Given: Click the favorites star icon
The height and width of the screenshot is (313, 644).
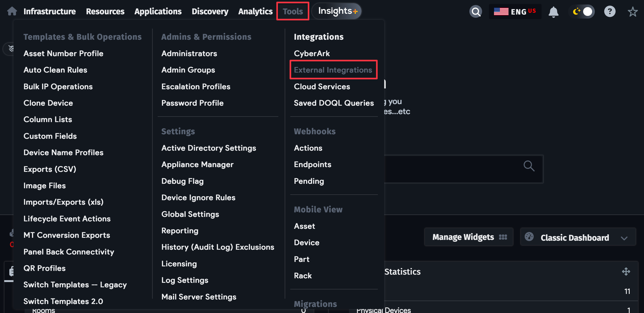Looking at the screenshot, I should point(633,11).
